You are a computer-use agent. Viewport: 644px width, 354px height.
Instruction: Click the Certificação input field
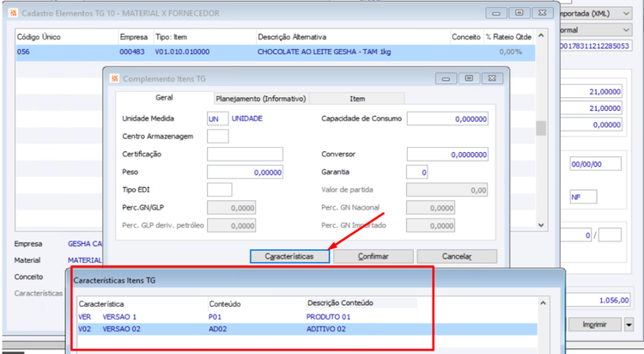click(x=245, y=154)
